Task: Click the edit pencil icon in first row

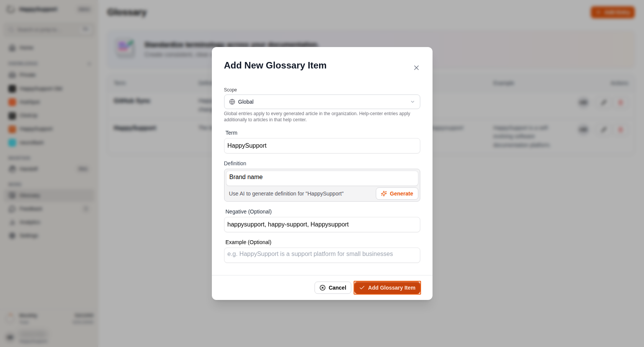Action: click(603, 103)
